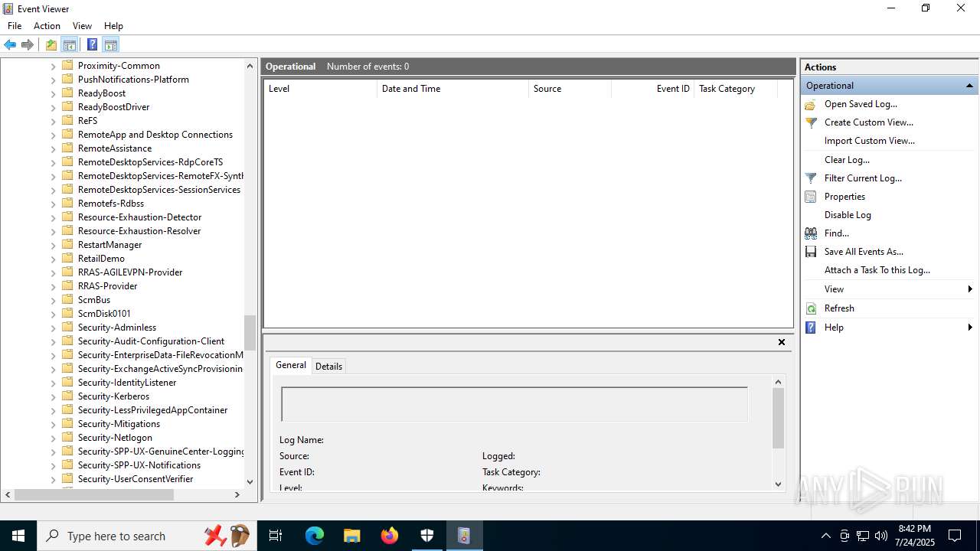980x551 pixels.
Task: Click the Properties sheet icon
Action: tap(811, 197)
